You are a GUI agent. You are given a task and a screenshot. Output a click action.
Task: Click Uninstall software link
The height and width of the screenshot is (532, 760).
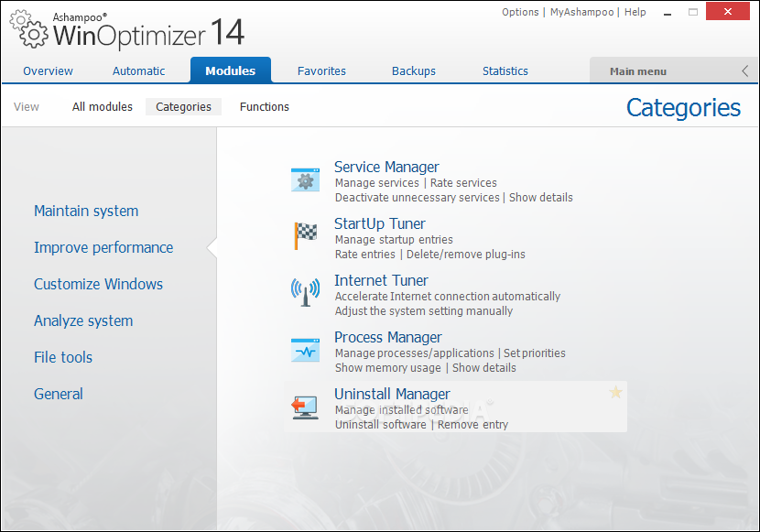[x=381, y=424]
